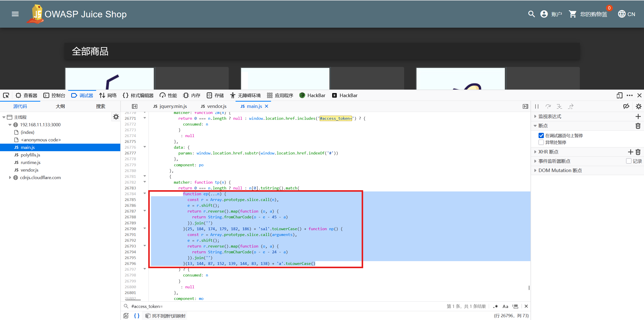Screen dimensions: 644x320
Task: Click the shopping cart icon
Action: point(573,14)
